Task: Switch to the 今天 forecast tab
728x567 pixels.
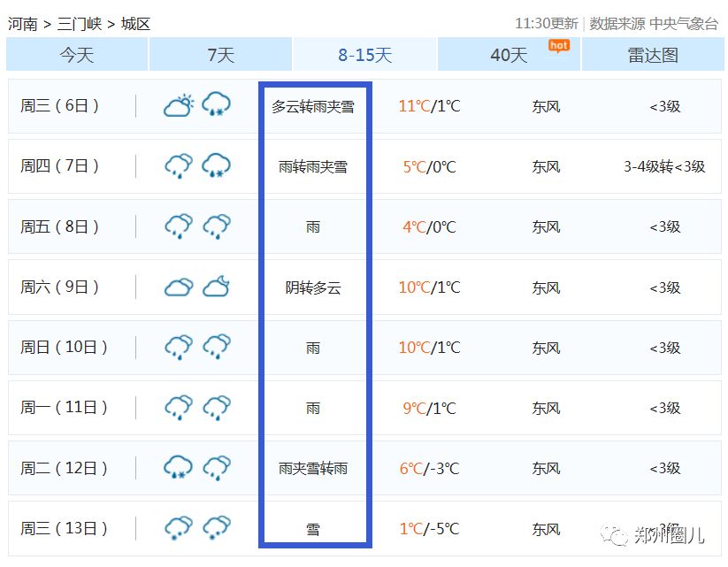Action: click(x=77, y=55)
